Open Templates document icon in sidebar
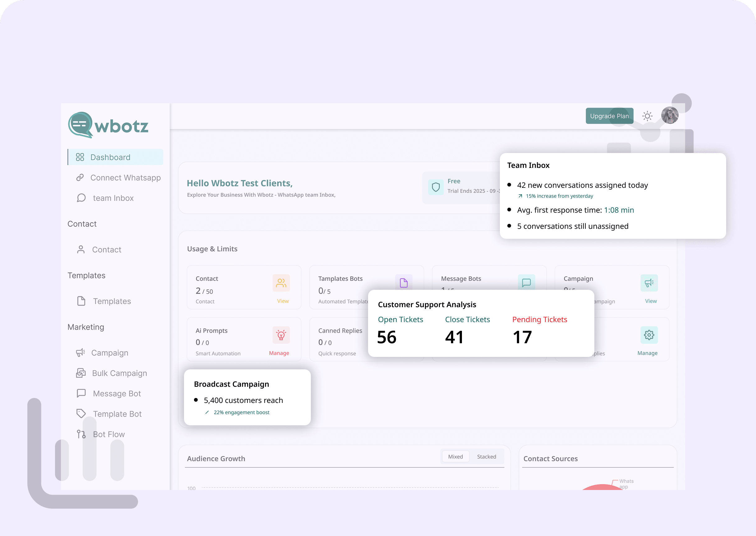756x536 pixels. [x=81, y=301]
